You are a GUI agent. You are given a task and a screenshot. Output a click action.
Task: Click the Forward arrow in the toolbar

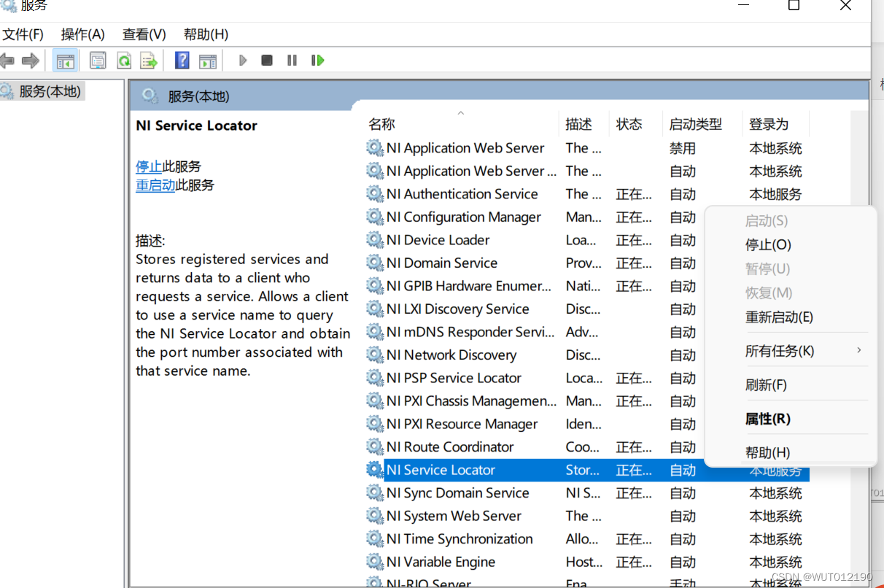[x=31, y=61]
